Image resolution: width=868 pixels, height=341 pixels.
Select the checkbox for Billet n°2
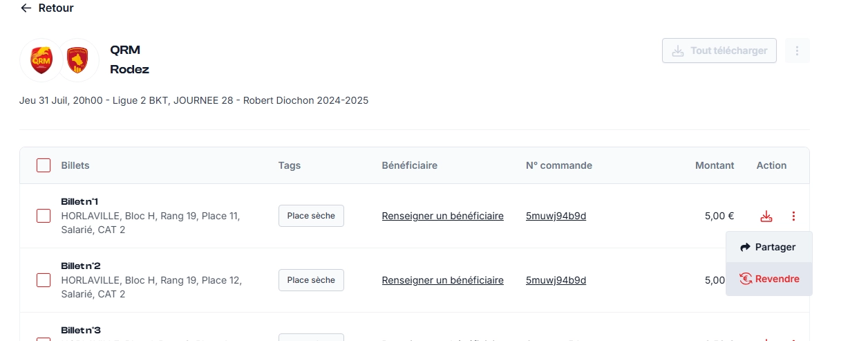click(x=44, y=280)
